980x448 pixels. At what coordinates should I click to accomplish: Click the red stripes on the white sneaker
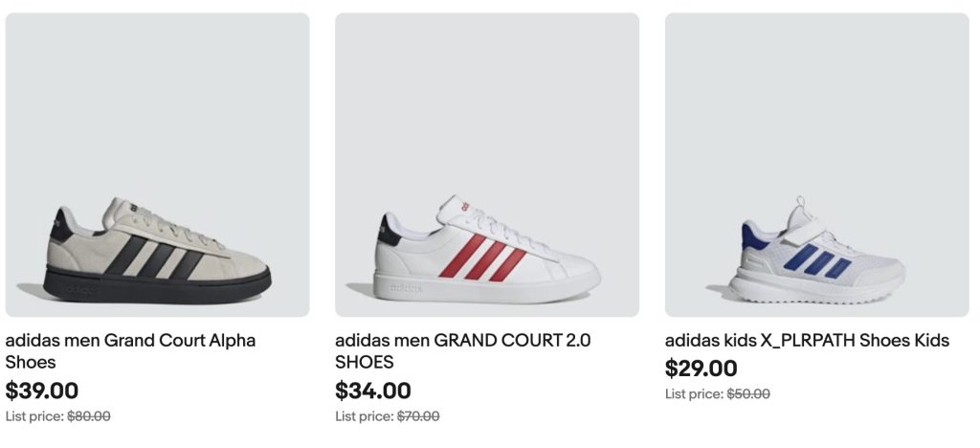click(481, 257)
